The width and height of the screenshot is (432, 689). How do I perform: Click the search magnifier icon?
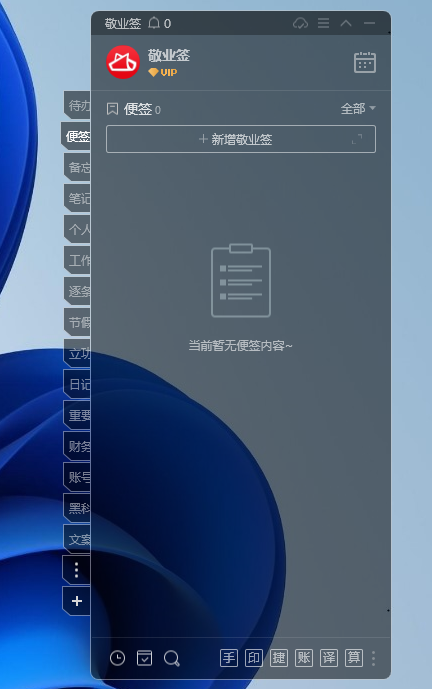tap(171, 658)
